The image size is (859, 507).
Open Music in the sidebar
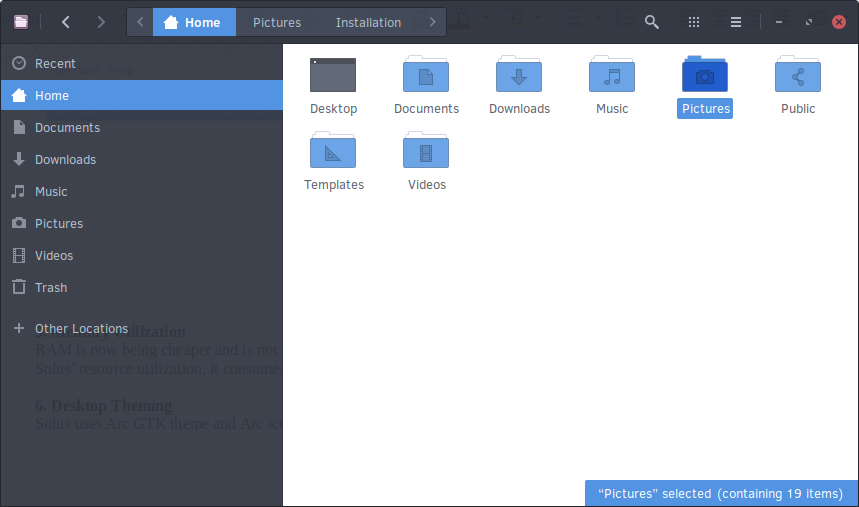[x=141, y=192]
